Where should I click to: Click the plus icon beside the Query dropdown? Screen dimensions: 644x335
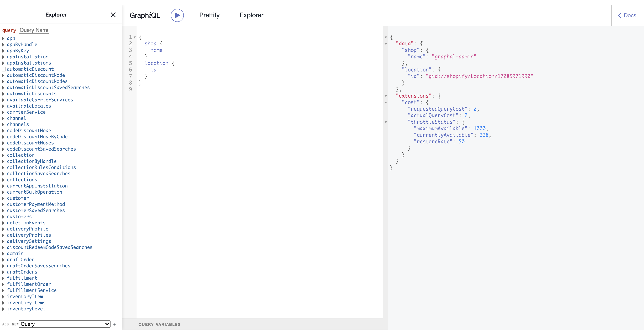click(x=115, y=325)
